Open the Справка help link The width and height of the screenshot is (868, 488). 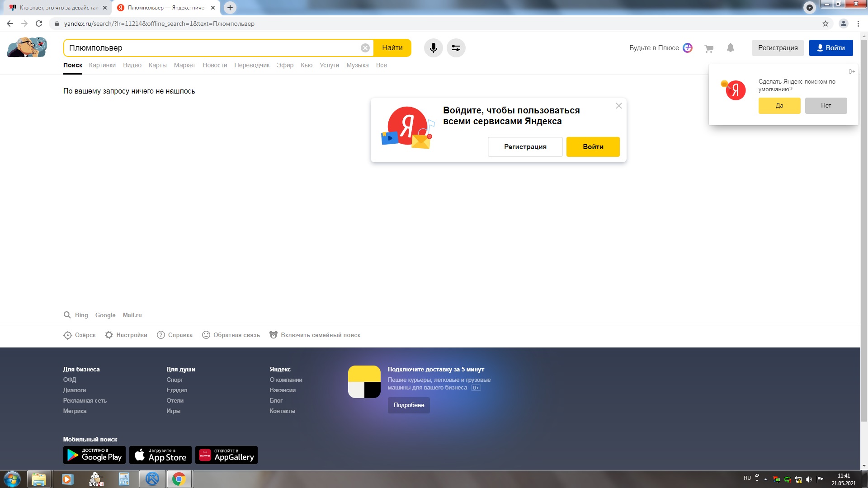175,335
